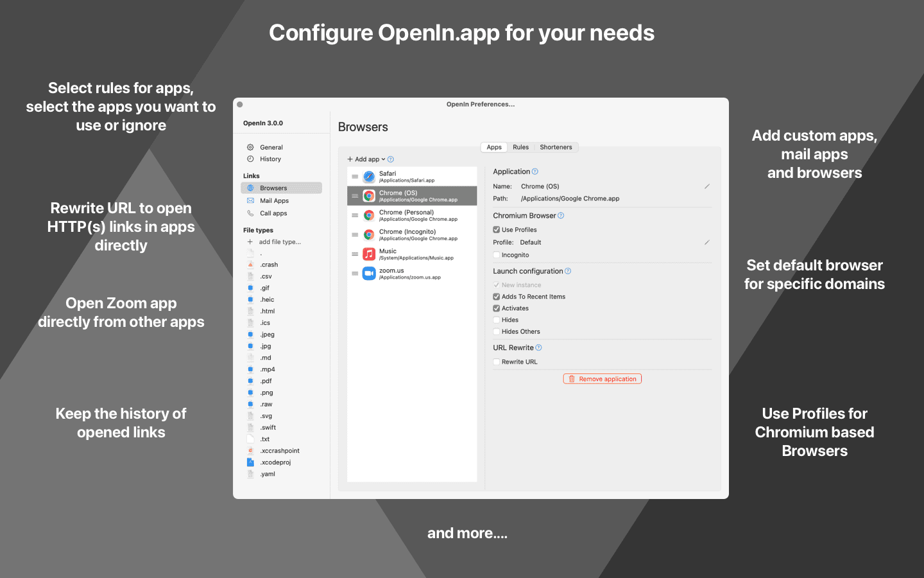Select the Browsers globe icon
Viewport: 924px width, 578px height.
(x=250, y=188)
